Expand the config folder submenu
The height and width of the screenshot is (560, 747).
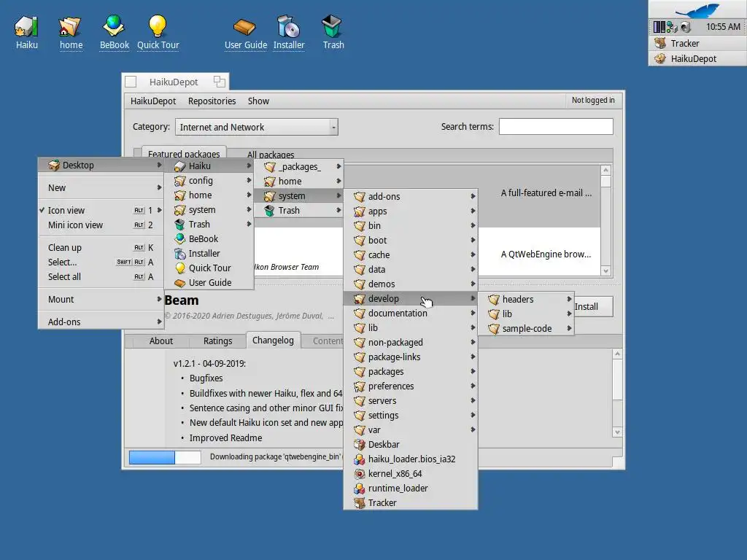tap(209, 181)
